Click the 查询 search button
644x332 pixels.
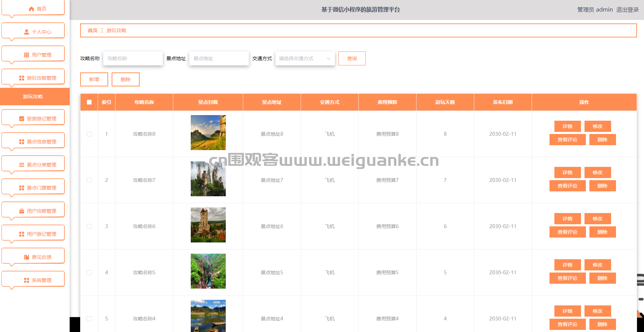click(352, 58)
